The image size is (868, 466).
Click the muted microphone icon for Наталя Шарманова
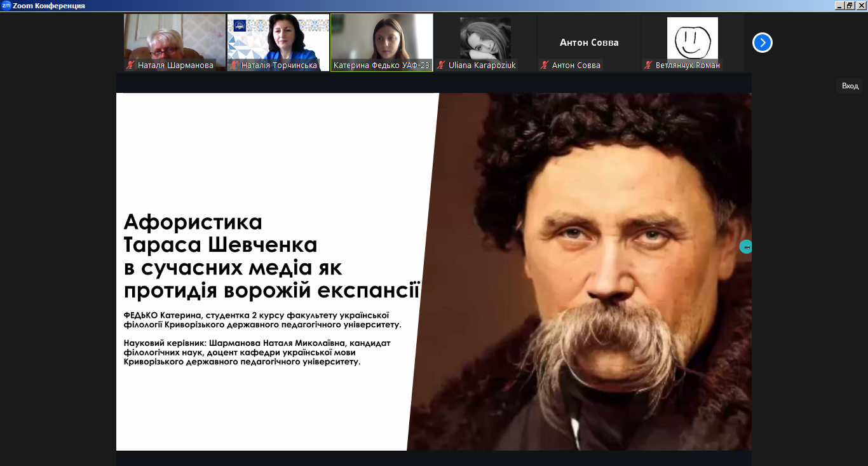pyautogui.click(x=130, y=65)
